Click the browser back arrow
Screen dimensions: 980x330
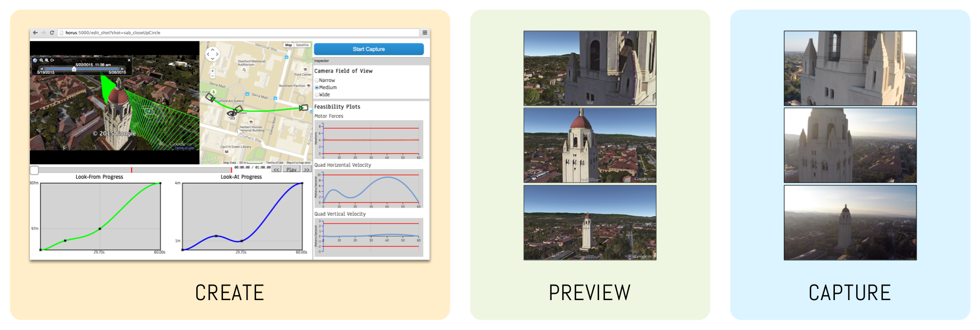35,33
